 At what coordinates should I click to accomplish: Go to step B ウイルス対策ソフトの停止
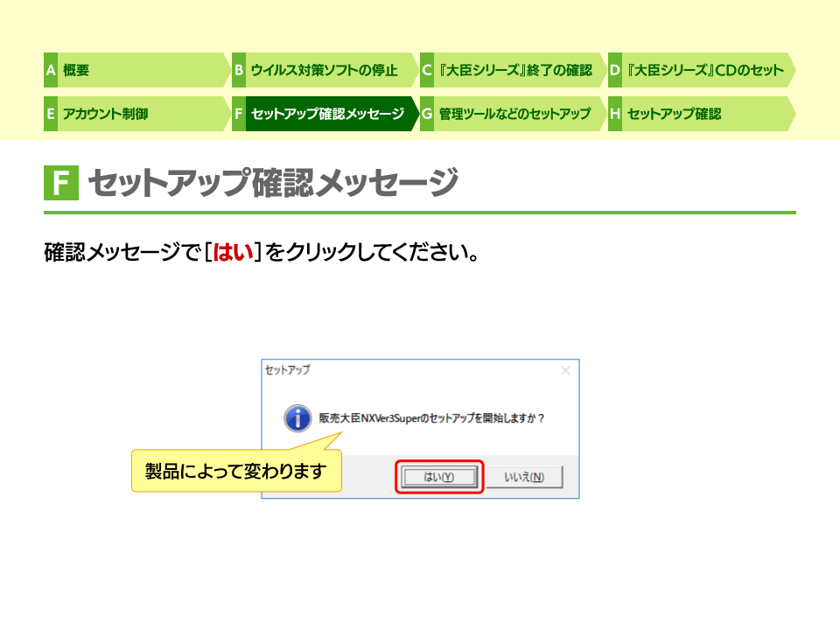pos(325,70)
